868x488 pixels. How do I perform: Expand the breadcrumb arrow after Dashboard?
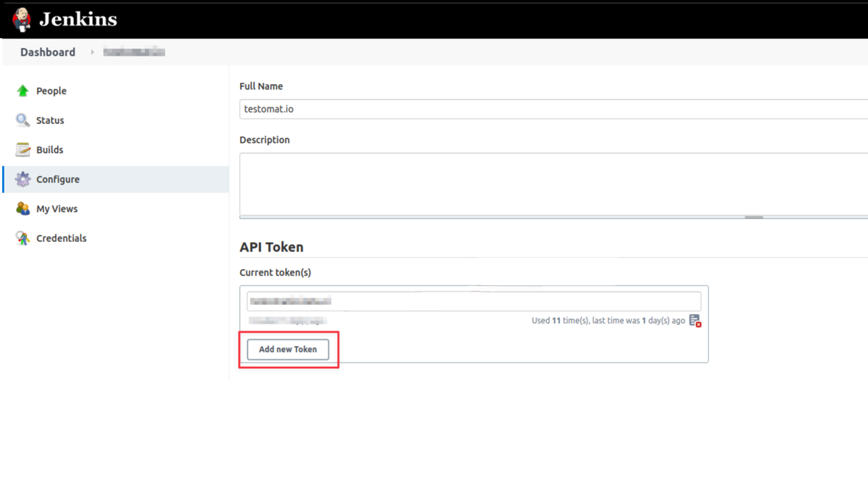point(92,52)
